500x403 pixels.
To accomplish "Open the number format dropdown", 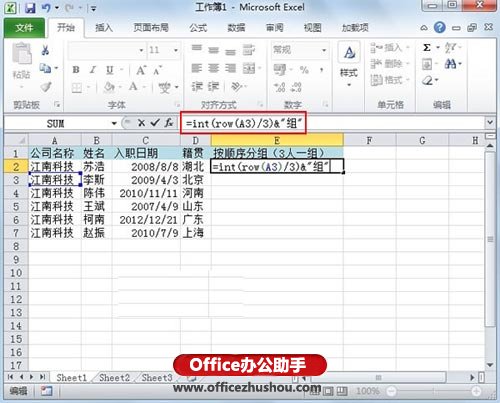I will click(324, 50).
